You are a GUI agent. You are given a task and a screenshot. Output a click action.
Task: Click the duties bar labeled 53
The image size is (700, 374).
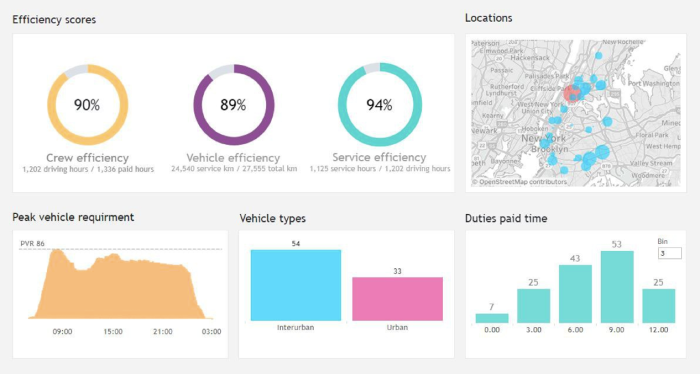[617, 287]
